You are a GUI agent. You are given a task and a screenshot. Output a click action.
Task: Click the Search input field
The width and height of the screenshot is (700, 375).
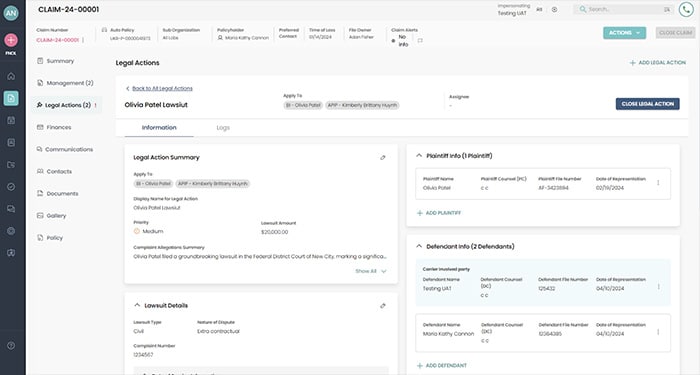(623, 9)
